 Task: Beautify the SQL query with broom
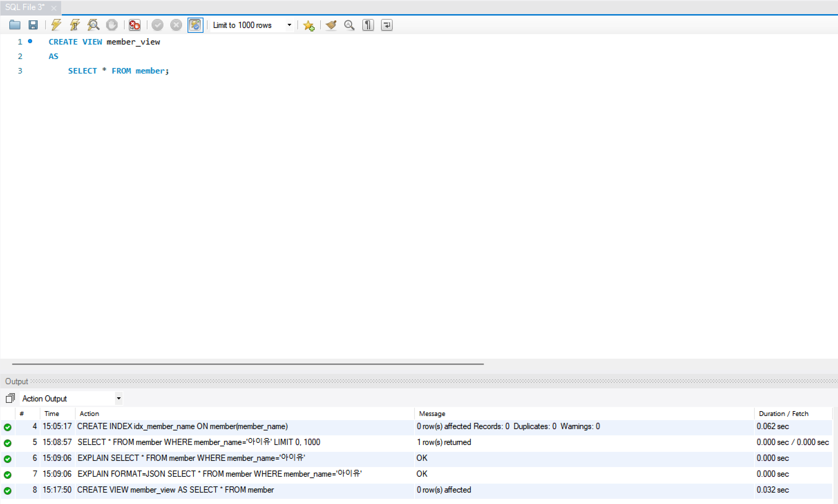331,25
